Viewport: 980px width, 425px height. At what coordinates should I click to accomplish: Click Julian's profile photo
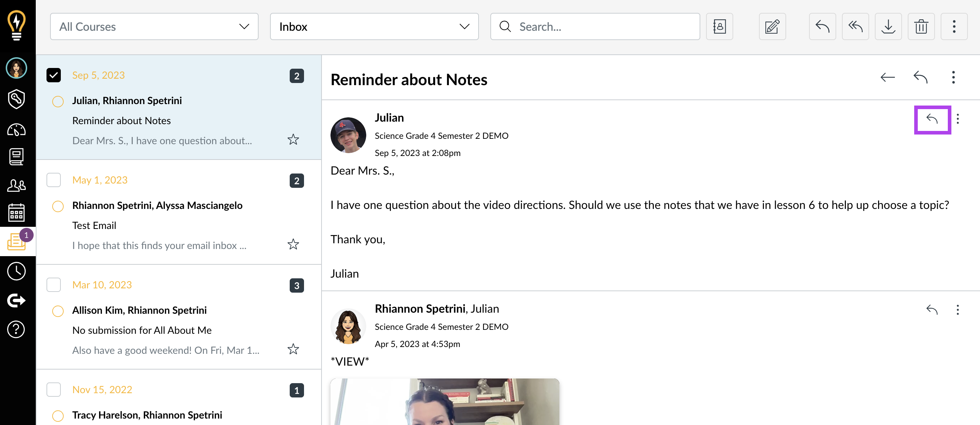click(348, 135)
